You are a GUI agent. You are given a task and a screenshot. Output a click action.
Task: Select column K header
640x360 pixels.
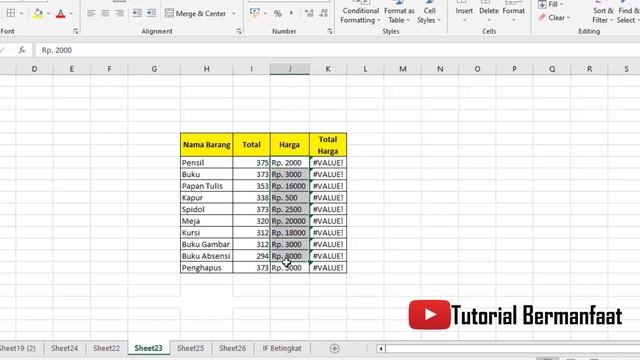click(x=328, y=69)
